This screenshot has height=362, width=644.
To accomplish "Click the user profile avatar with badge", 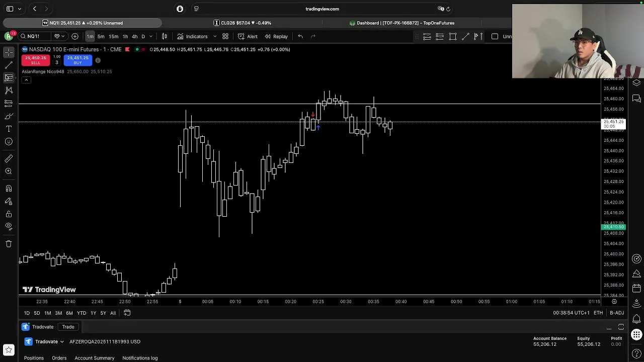I will click(9, 36).
